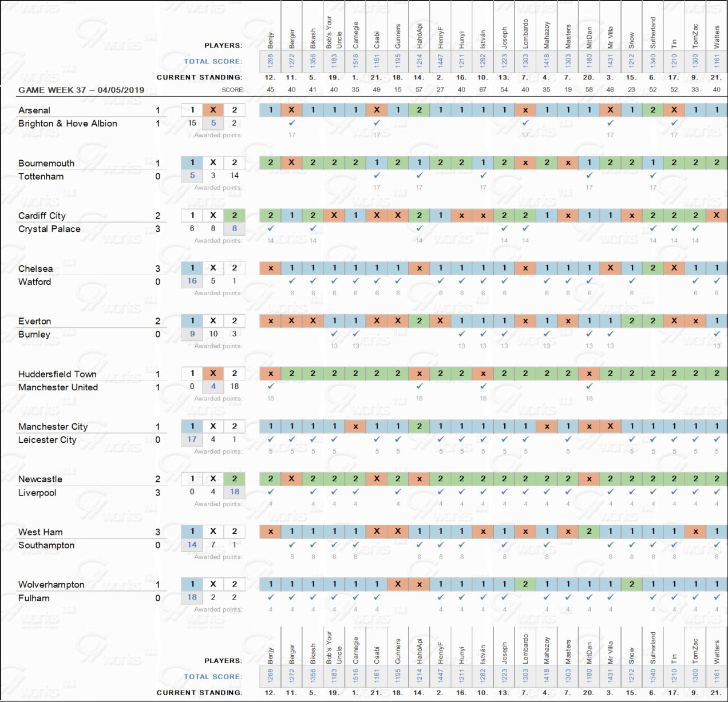Viewport: 728px width, 702px height.
Task: Select the Carnegie player header at bottom
Action: [355, 651]
